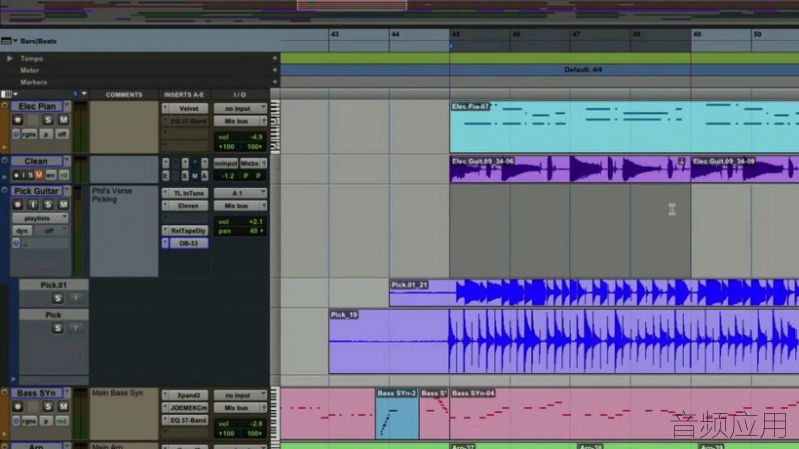This screenshot has height=449, width=799.
Task: Open the EQ 37-Band insert on Elec Pian
Action: (x=189, y=121)
